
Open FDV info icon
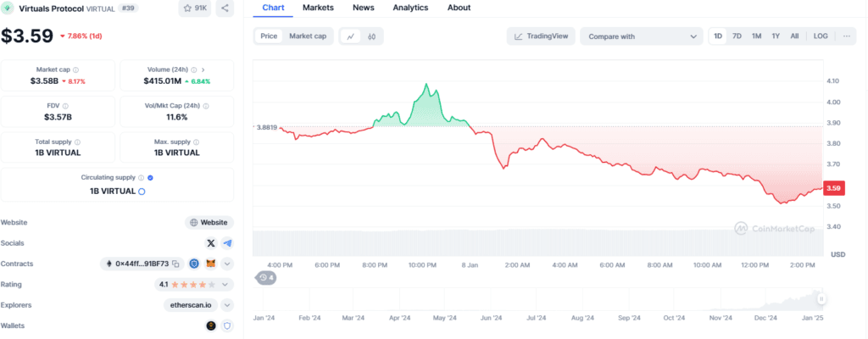point(65,106)
